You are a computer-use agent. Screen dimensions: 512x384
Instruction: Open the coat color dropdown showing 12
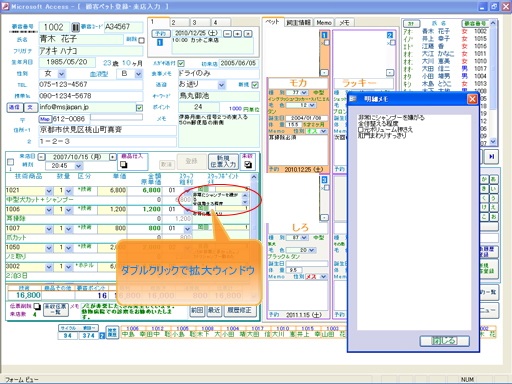312,105
